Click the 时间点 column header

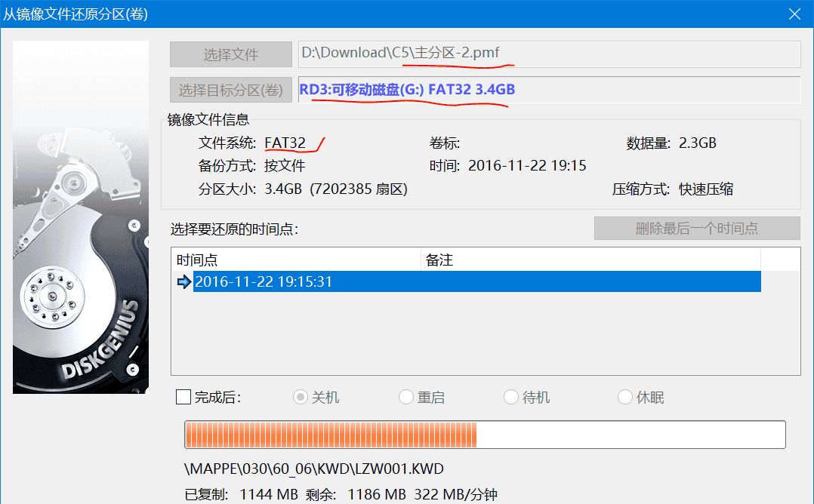294,260
